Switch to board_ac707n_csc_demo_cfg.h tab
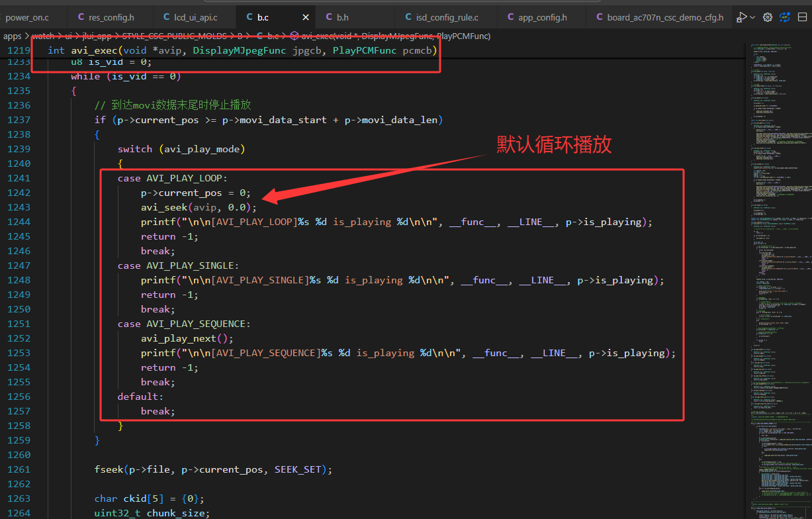 659,18
